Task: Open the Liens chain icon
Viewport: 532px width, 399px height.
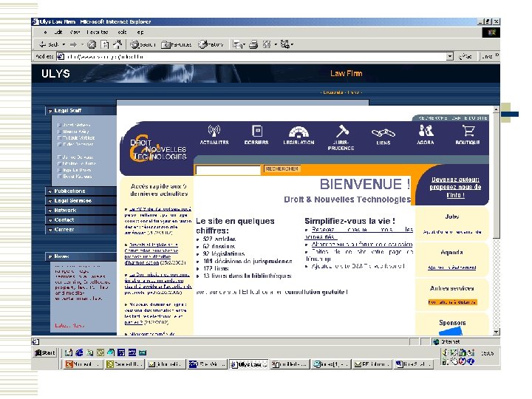Action: point(383,133)
